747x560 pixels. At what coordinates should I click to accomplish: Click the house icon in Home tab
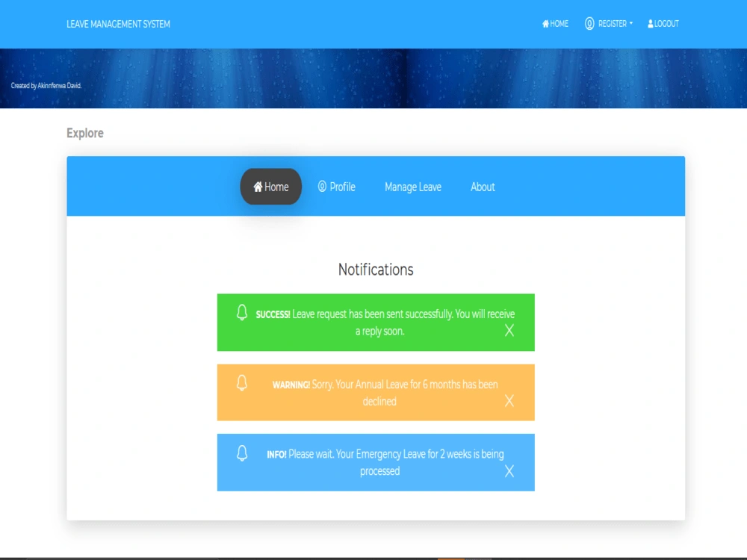coord(258,187)
